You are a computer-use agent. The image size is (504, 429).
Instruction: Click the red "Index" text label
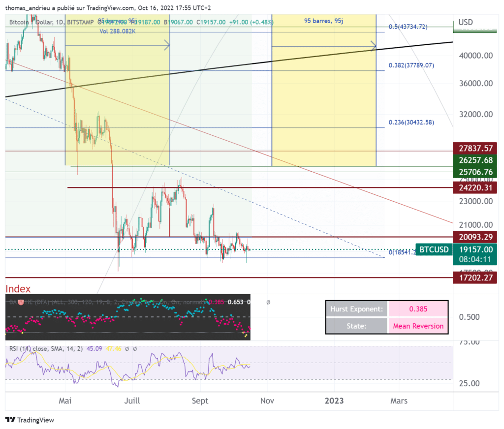18,289
